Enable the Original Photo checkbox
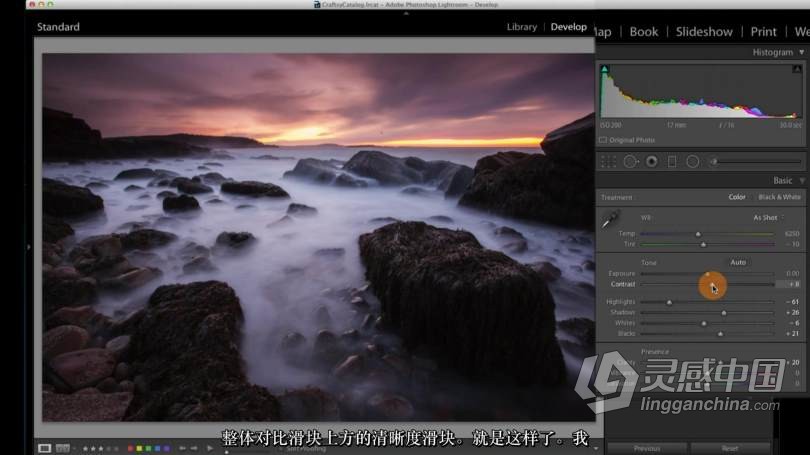 (x=603, y=140)
